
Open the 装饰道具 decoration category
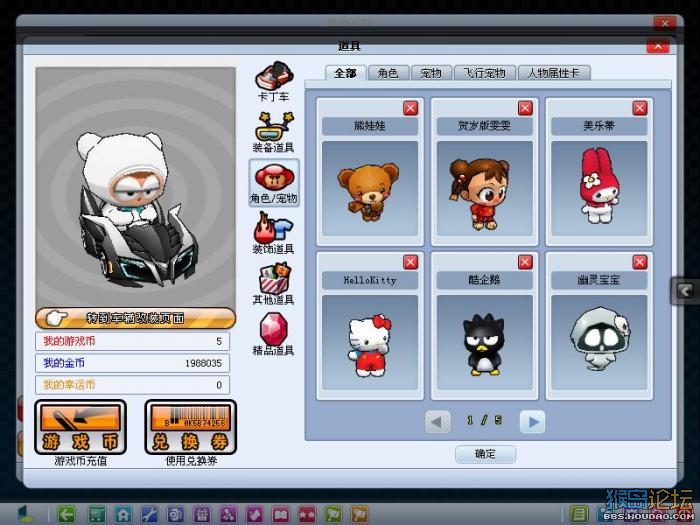click(274, 233)
